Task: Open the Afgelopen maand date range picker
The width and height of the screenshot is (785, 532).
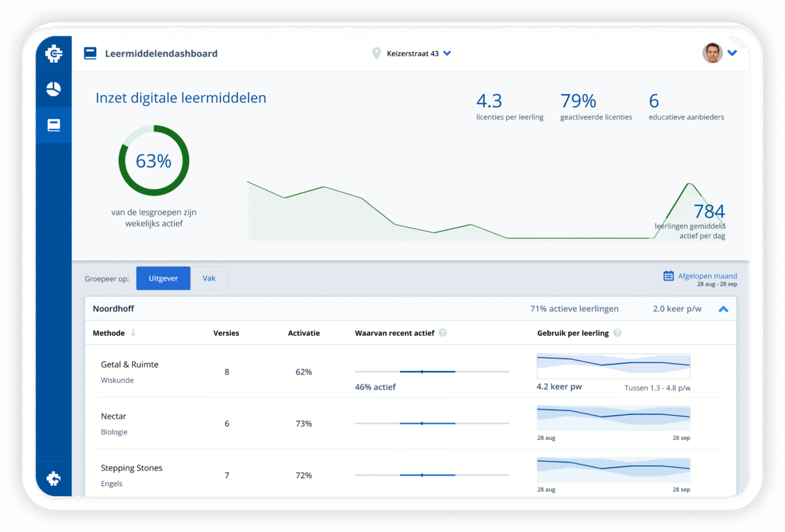Action: 706,276
